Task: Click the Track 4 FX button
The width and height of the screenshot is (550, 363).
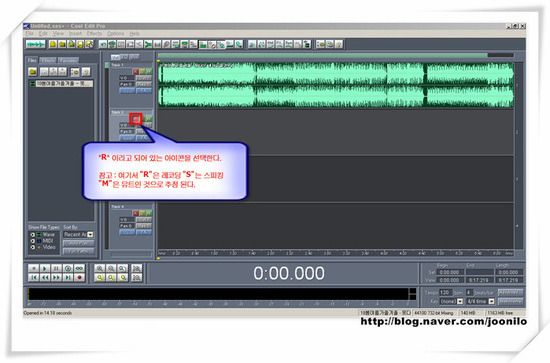Action: 144,232
